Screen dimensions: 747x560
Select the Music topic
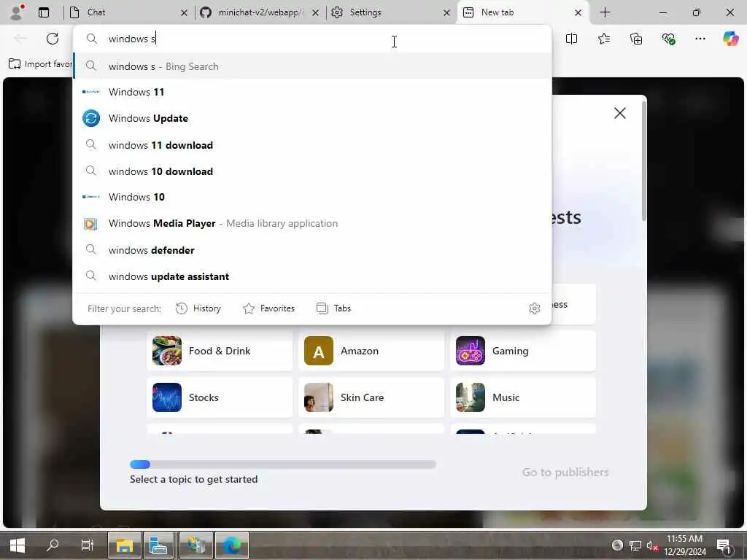coord(522,397)
